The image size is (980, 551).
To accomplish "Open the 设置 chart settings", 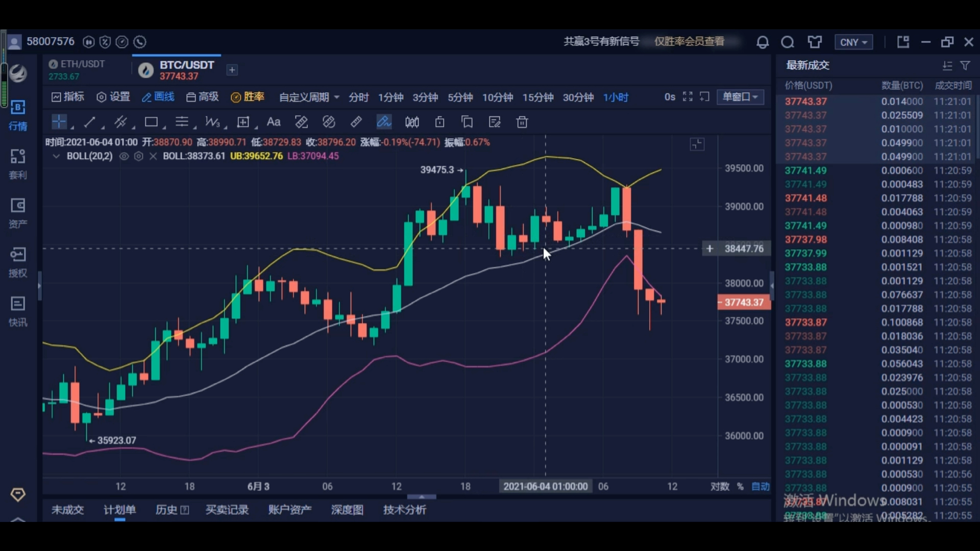I will (x=113, y=97).
